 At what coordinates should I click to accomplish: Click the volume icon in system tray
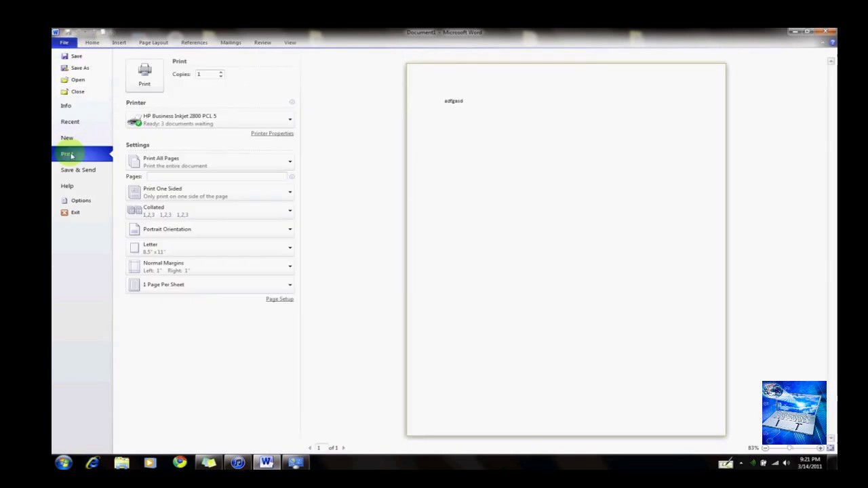click(787, 464)
